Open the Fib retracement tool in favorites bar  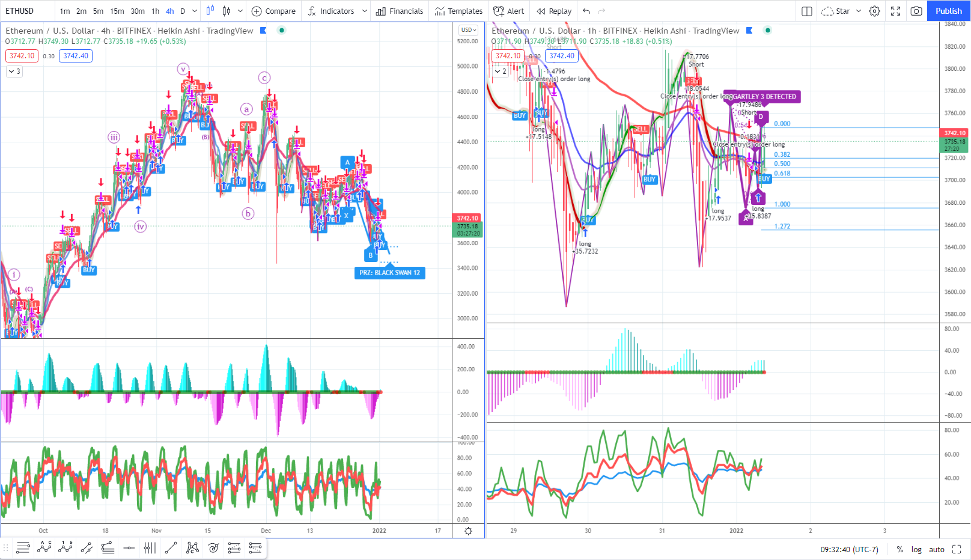pyautogui.click(x=23, y=547)
